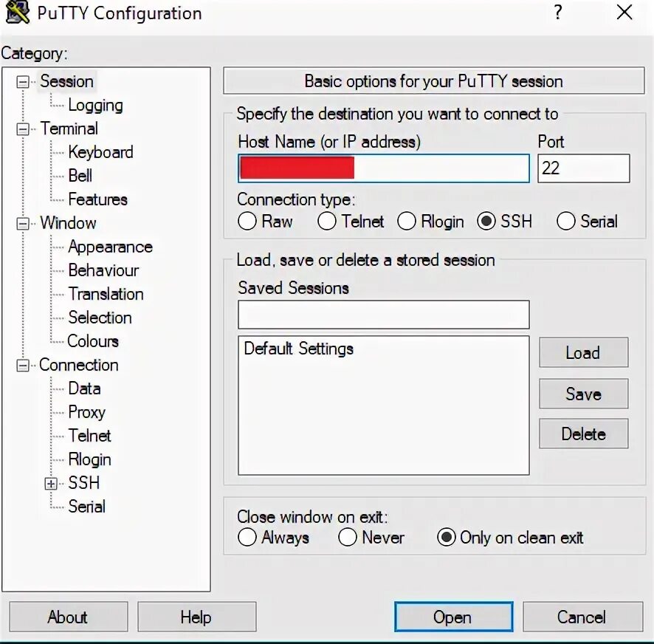Click the PuTTY icon in title bar

coord(18,13)
